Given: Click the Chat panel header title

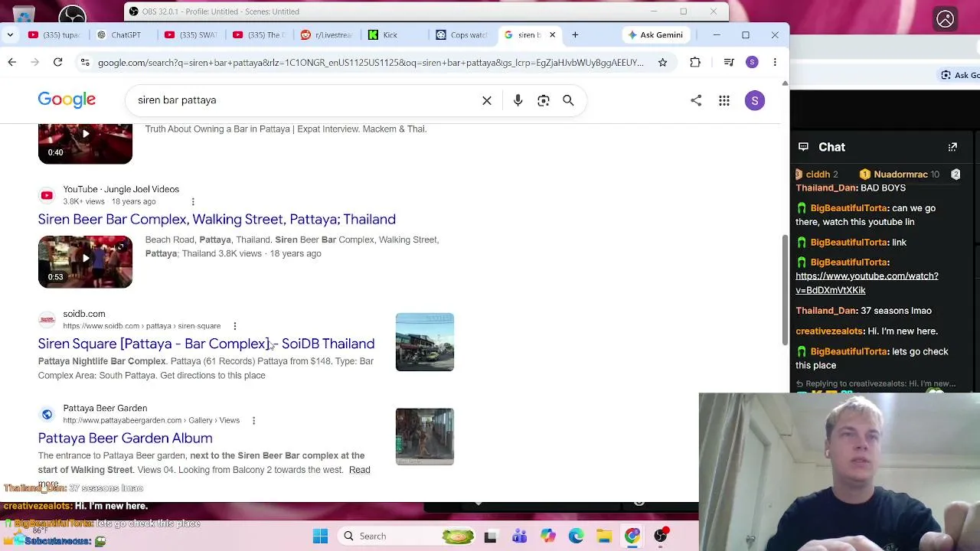Looking at the screenshot, I should click(x=831, y=147).
